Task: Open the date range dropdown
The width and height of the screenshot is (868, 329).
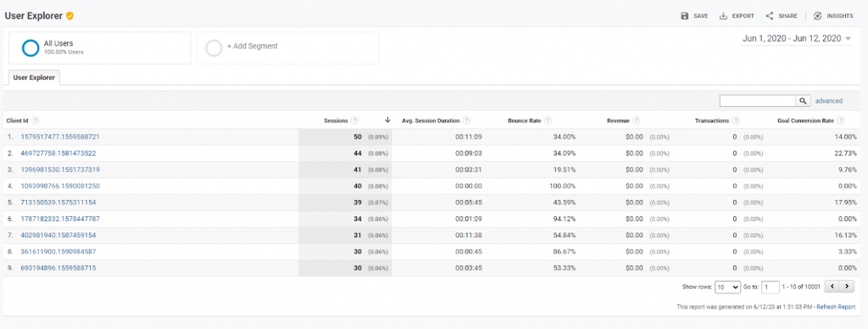Action: (797, 39)
